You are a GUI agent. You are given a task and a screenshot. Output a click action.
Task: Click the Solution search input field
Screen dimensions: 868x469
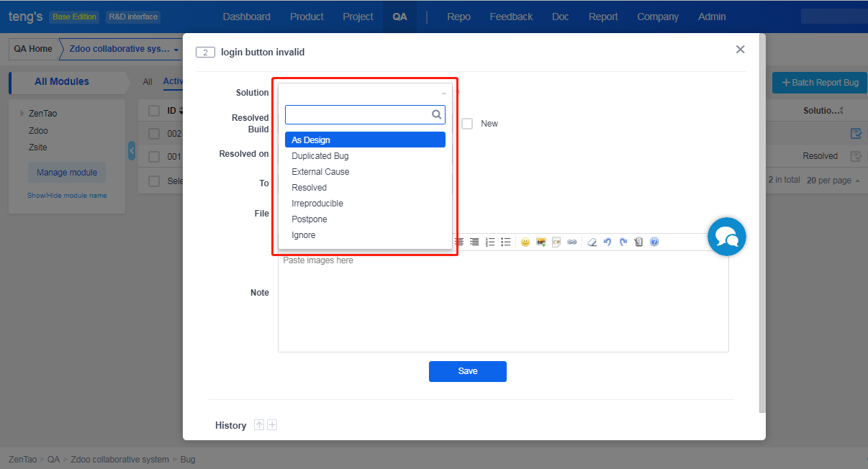(358, 114)
